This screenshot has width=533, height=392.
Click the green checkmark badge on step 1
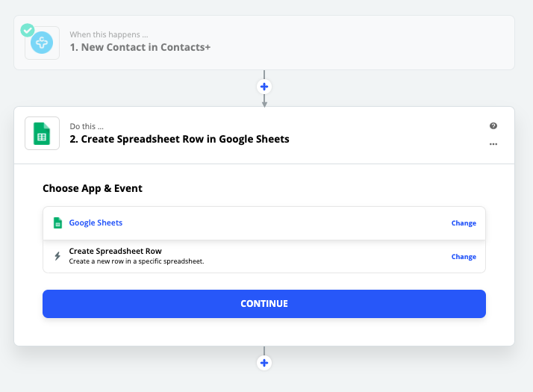click(27, 31)
